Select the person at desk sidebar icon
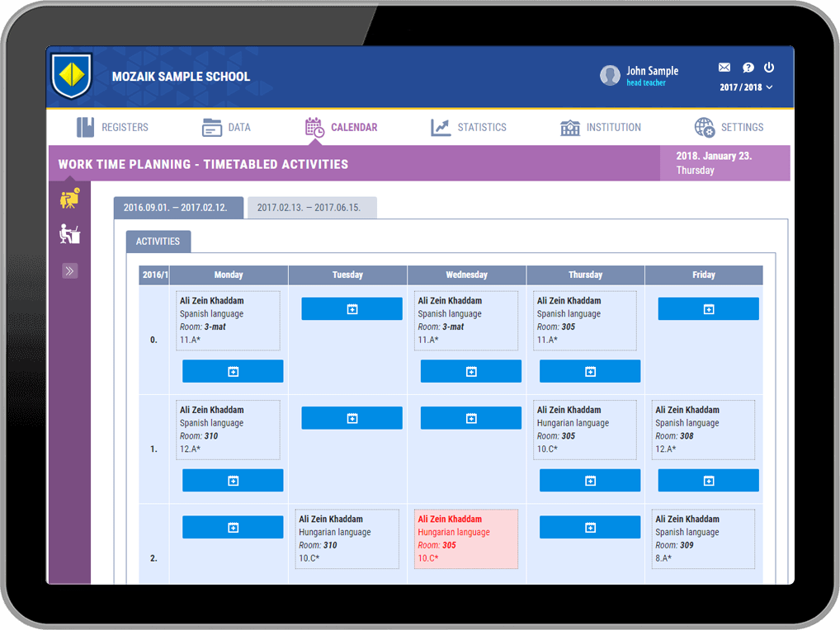This screenshot has width=840, height=630. click(x=70, y=234)
